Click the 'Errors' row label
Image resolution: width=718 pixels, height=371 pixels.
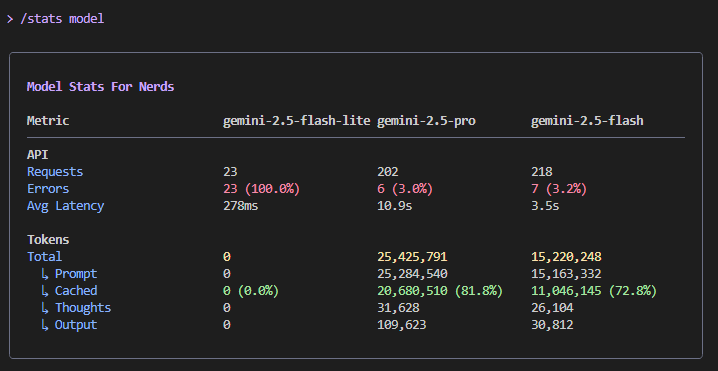[48, 189]
